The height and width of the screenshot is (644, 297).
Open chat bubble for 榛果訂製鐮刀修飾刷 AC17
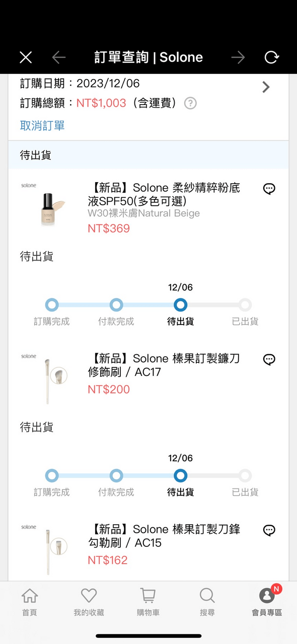point(269,359)
